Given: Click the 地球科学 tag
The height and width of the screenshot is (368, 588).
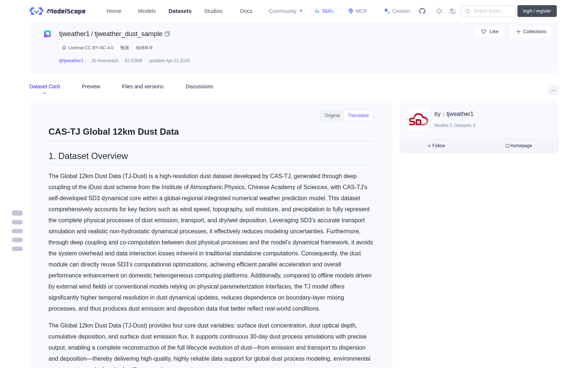Looking at the screenshot, I should tap(144, 48).
